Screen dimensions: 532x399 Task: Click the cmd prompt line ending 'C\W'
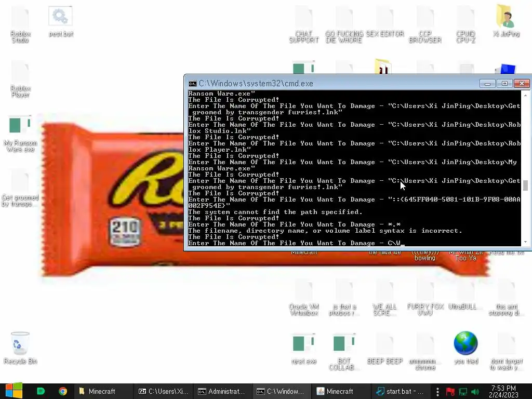[297, 243]
